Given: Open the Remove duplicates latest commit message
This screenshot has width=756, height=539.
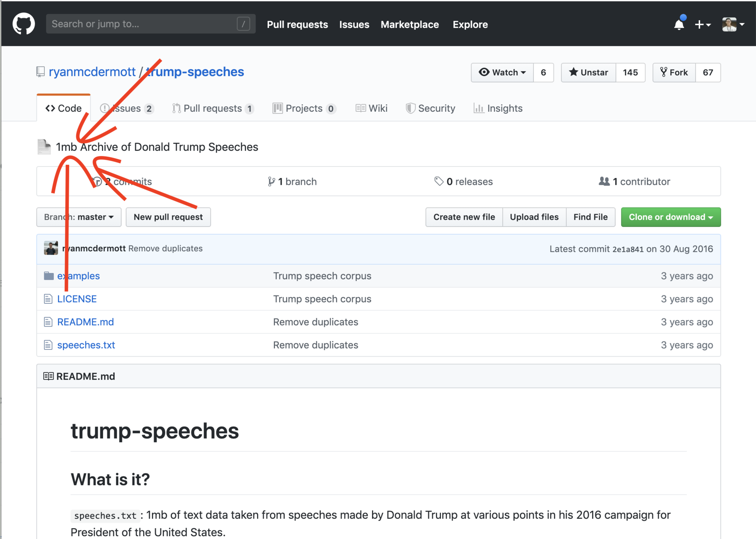Looking at the screenshot, I should click(x=165, y=248).
